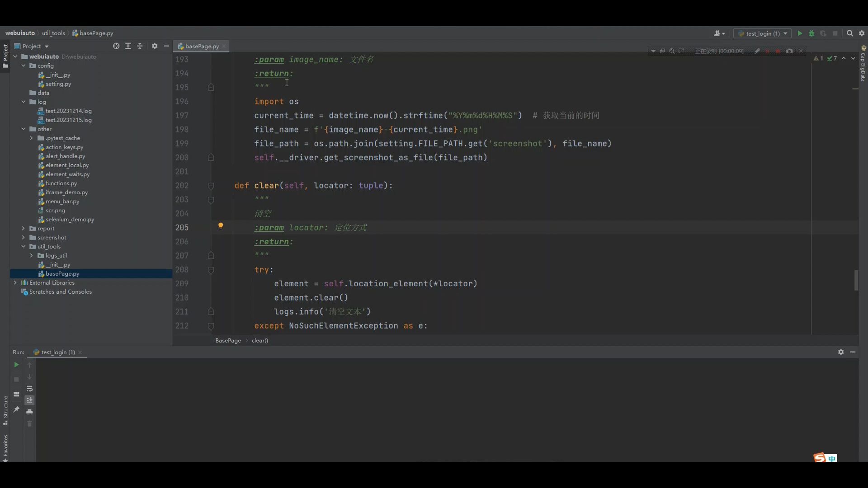Toggle fold marker at try line 208
The width and height of the screenshot is (868, 488).
click(x=211, y=270)
